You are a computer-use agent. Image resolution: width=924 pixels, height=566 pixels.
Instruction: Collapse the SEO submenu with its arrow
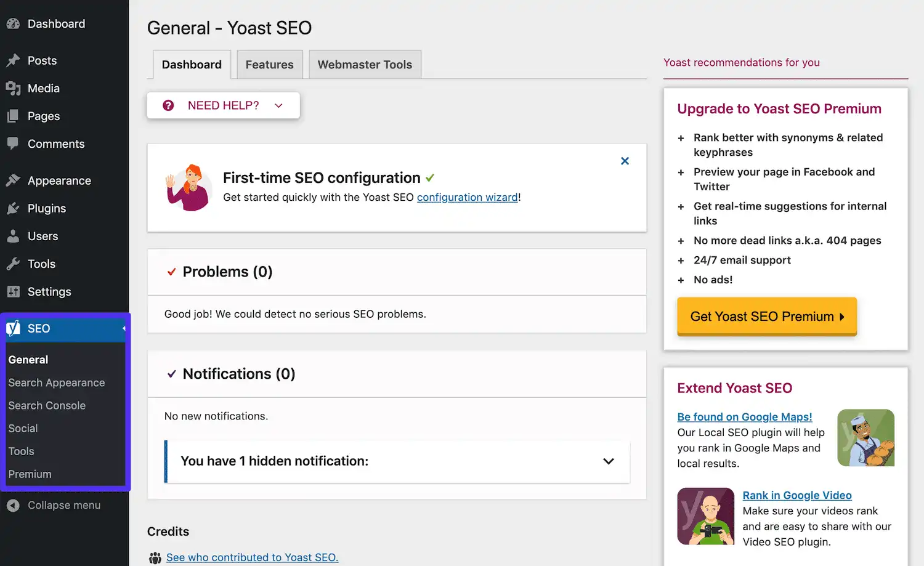click(123, 328)
